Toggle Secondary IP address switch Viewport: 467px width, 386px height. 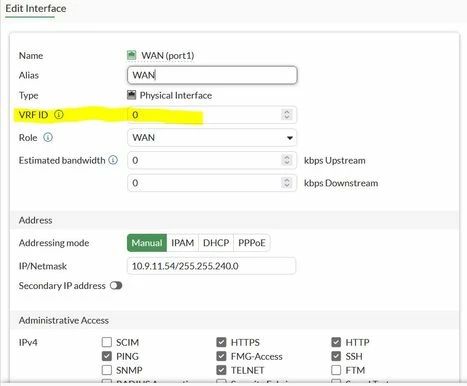(116, 286)
